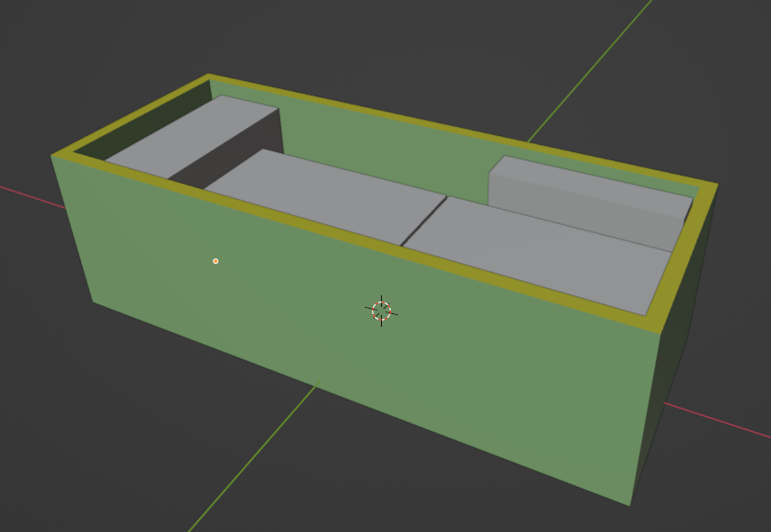Select the yellow rim on the right end
The width and height of the screenshot is (771, 532).
coord(686,252)
